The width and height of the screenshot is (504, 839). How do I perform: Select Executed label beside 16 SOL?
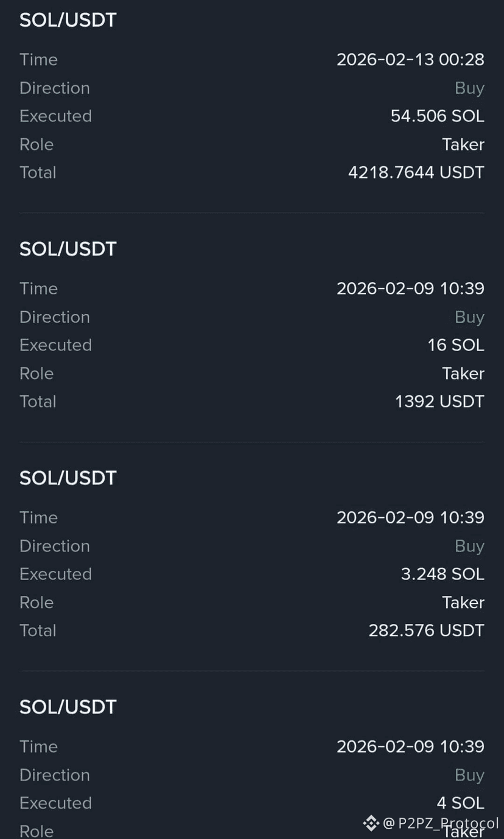tap(55, 345)
